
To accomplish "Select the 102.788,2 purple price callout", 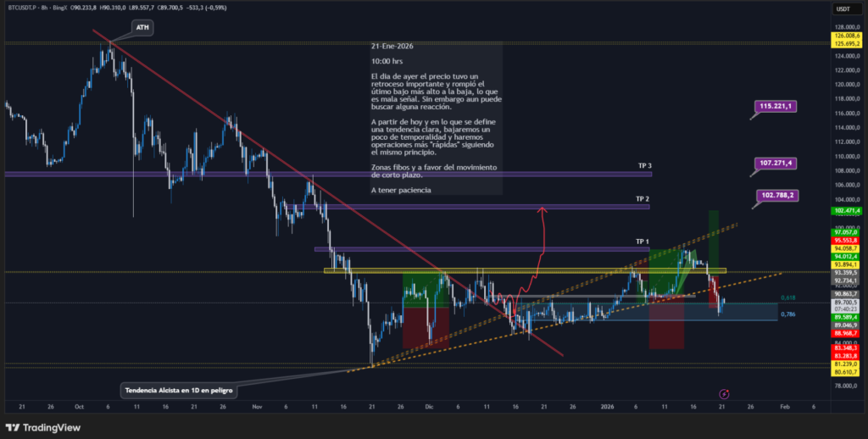I will [780, 195].
